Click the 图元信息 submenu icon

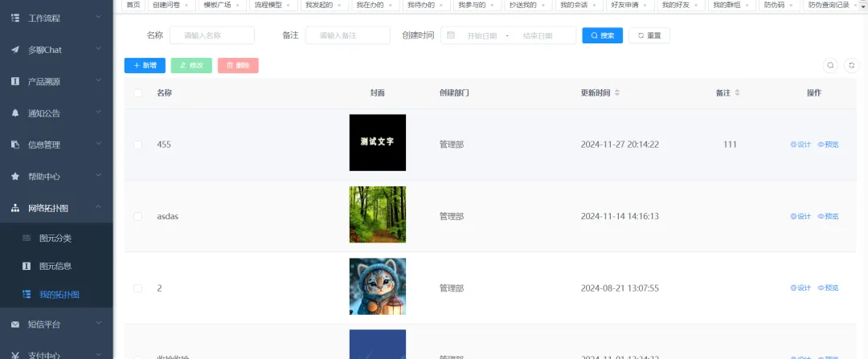pyautogui.click(x=26, y=266)
